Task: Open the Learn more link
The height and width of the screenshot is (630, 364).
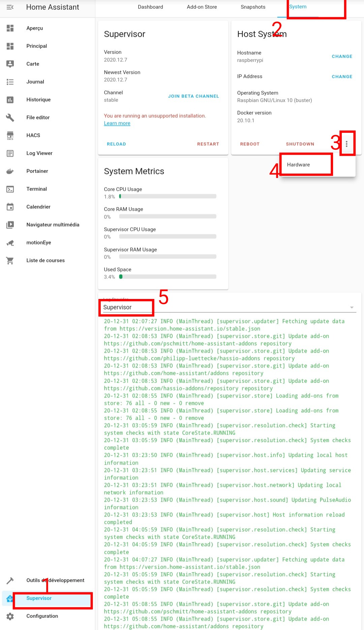Action: click(x=117, y=123)
